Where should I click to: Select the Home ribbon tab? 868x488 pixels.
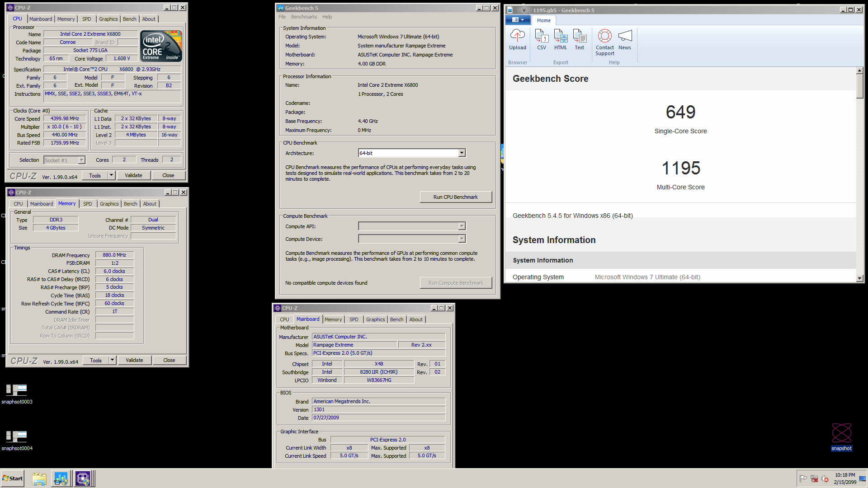[544, 20]
